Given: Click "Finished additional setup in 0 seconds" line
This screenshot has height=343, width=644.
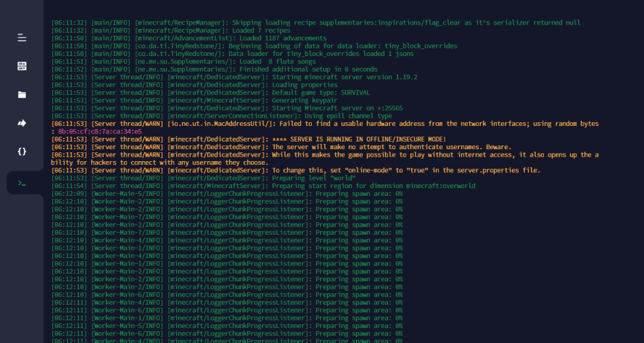Looking at the screenshot, I should pyautogui.click(x=214, y=69).
